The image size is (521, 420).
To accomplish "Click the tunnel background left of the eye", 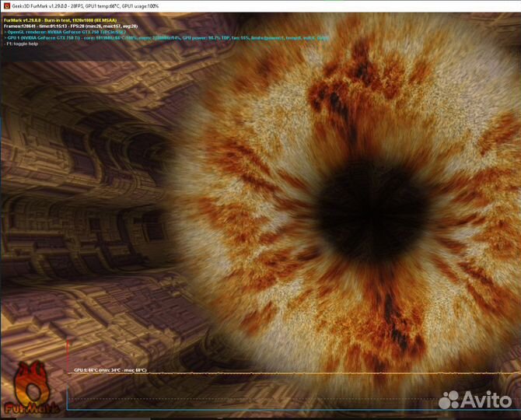I will pyautogui.click(x=78, y=194).
